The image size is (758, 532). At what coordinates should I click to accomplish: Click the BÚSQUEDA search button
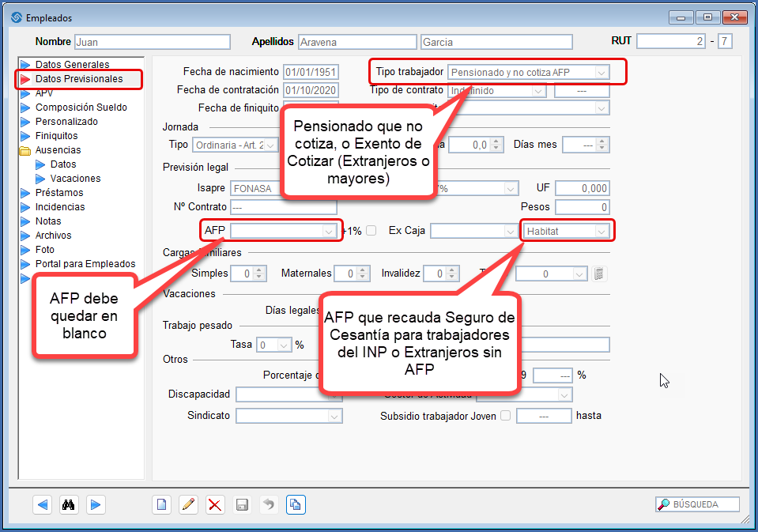tap(697, 504)
